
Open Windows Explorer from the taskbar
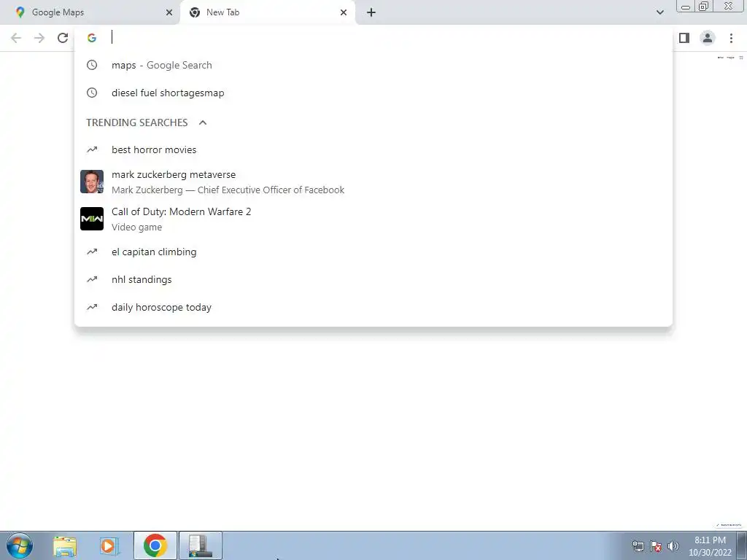[65, 546]
